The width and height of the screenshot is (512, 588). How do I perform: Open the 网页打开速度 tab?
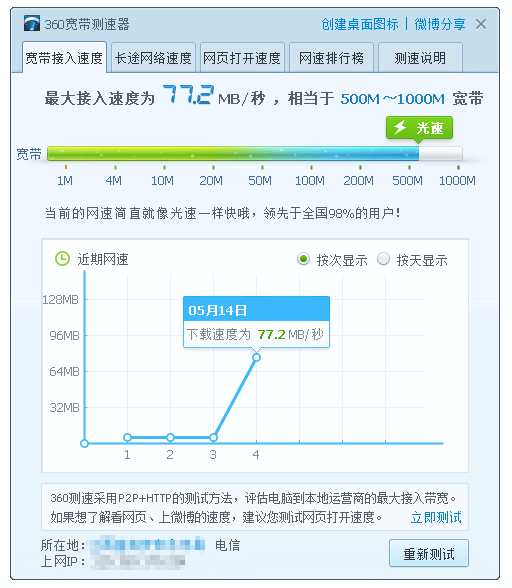242,58
